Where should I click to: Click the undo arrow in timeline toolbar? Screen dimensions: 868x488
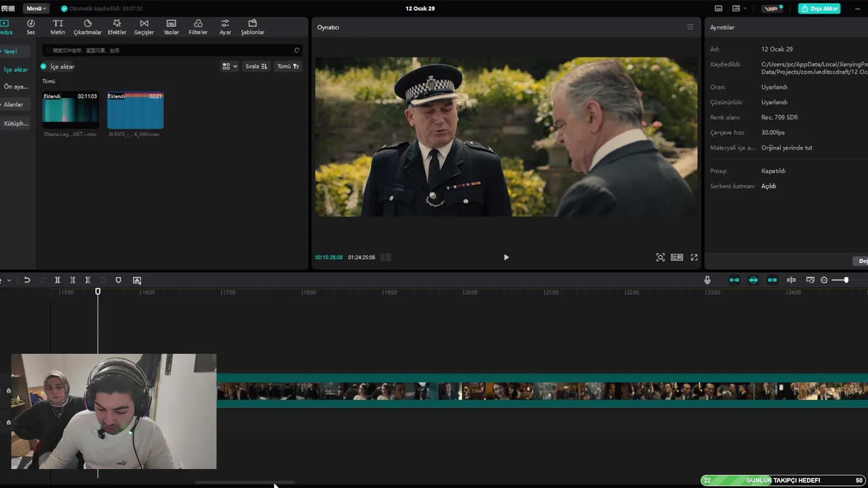point(27,280)
